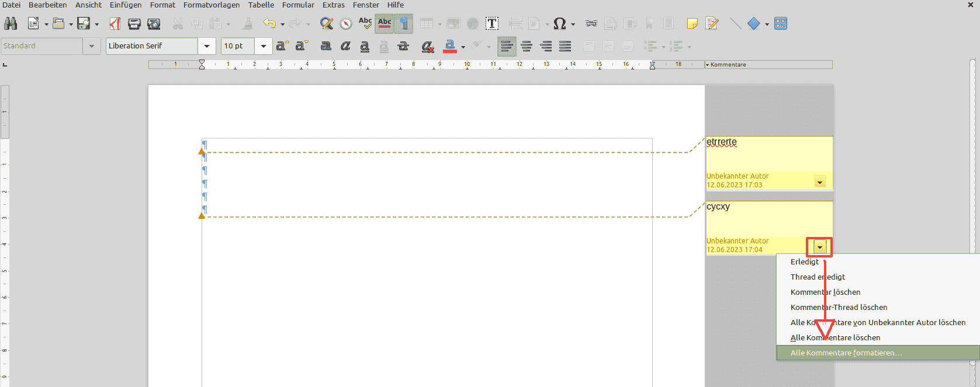Insert hyperlink chain icon
Viewport: 980px width, 387px height.
coord(591,23)
